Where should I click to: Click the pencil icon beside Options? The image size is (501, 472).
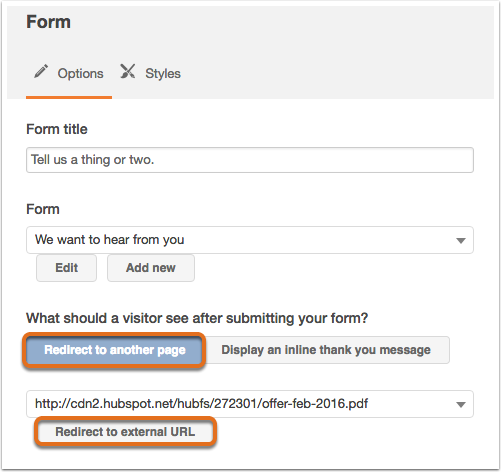click(41, 72)
